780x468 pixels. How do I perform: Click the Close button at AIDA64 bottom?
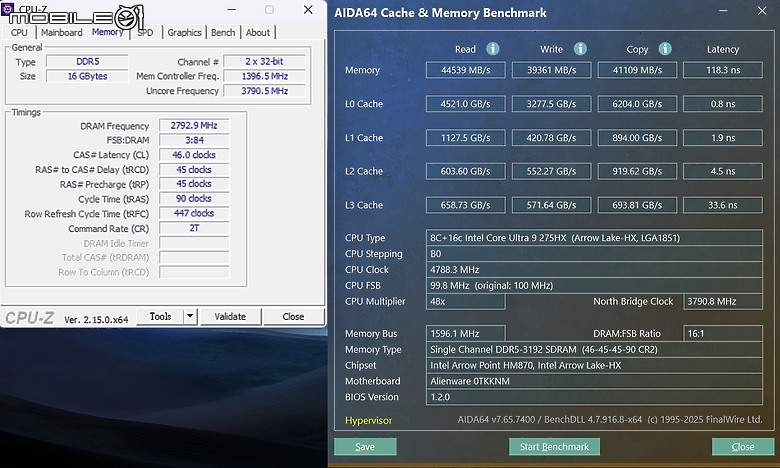point(743,447)
